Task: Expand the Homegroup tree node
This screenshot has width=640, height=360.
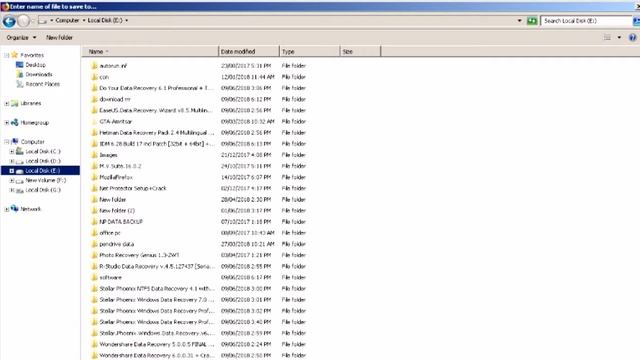Action: [x=7, y=122]
